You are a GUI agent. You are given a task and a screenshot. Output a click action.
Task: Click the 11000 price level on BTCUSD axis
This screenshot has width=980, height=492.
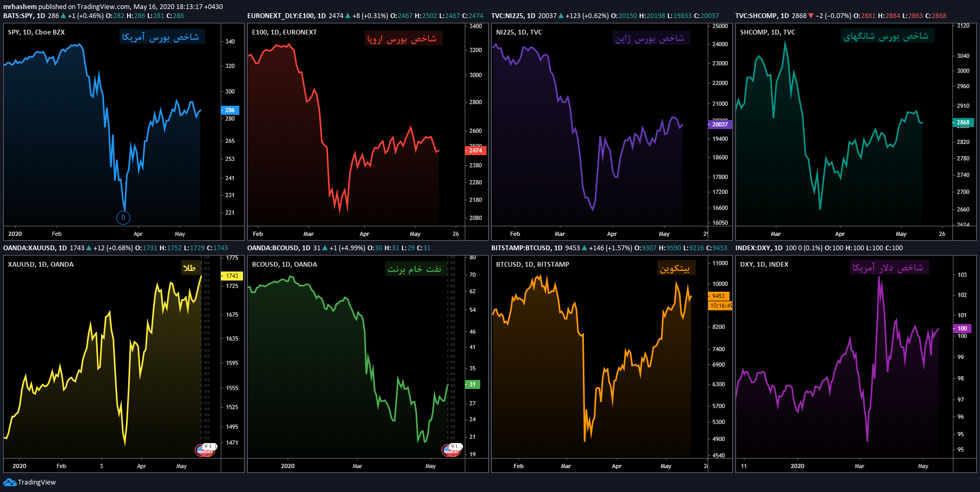(720, 263)
